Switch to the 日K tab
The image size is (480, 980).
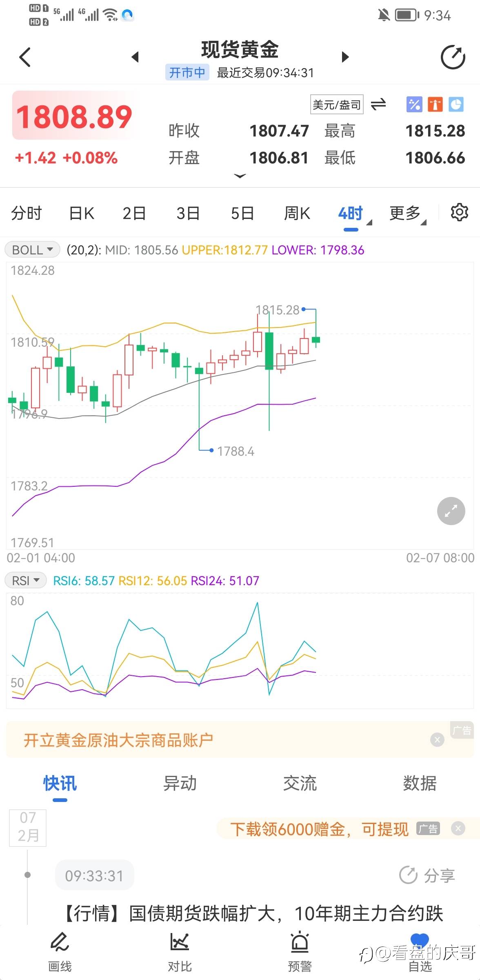tap(82, 213)
